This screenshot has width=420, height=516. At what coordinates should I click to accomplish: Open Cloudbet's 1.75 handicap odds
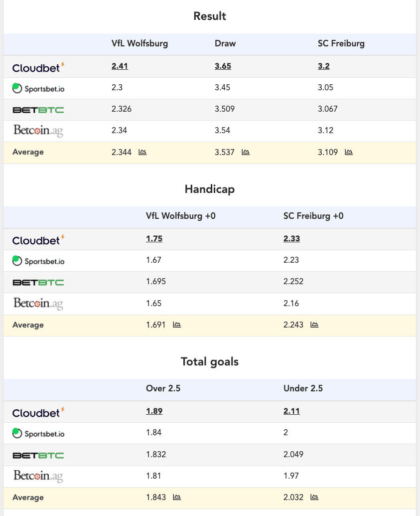pyautogui.click(x=154, y=239)
